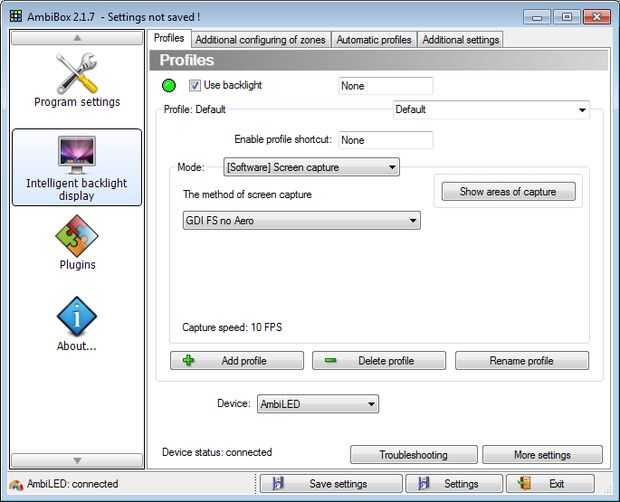Click the Capture speed: 10 FPS text
620x502 pixels.
(232, 327)
